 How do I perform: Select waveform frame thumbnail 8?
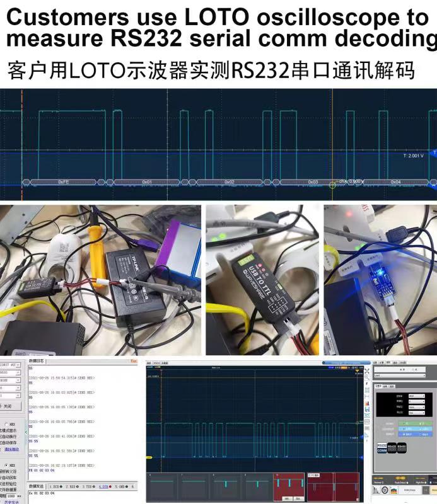click(x=226, y=487)
